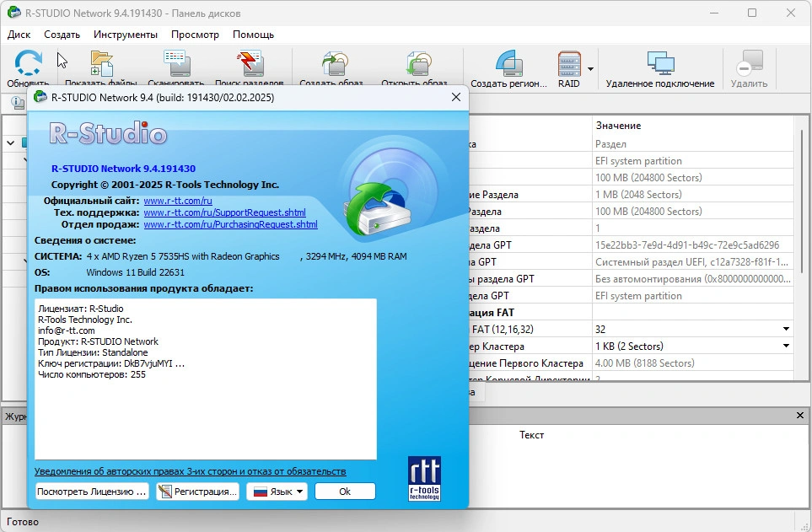The image size is (812, 532).
Task: Click the r-tools technology logo
Action: coord(424,478)
